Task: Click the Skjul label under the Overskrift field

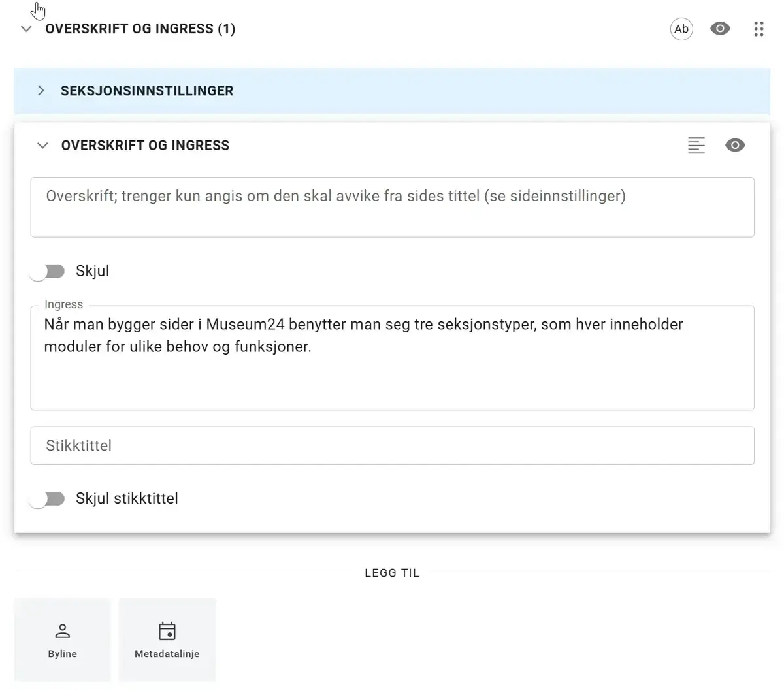Action: (x=93, y=271)
